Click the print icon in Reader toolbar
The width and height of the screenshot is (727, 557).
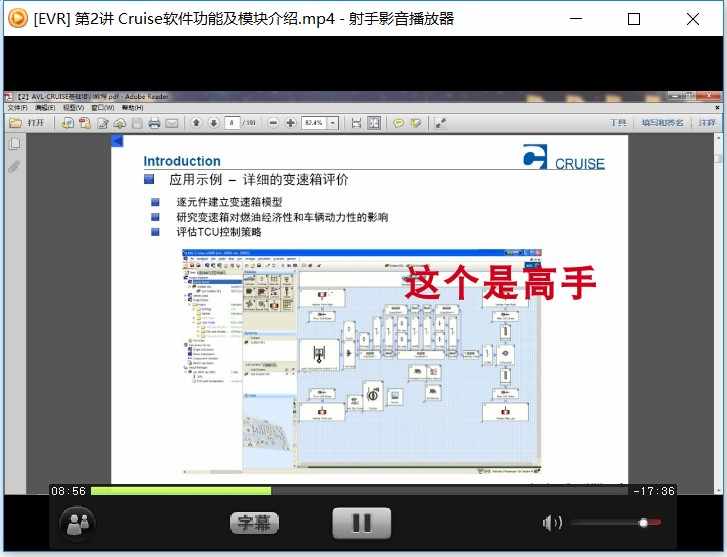pos(154,123)
